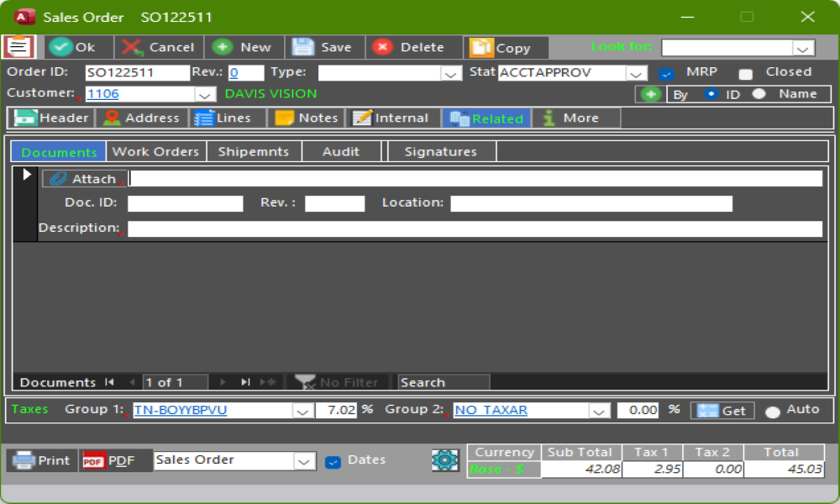Click the red Delete icon
The width and height of the screenshot is (840, 504).
click(383, 47)
